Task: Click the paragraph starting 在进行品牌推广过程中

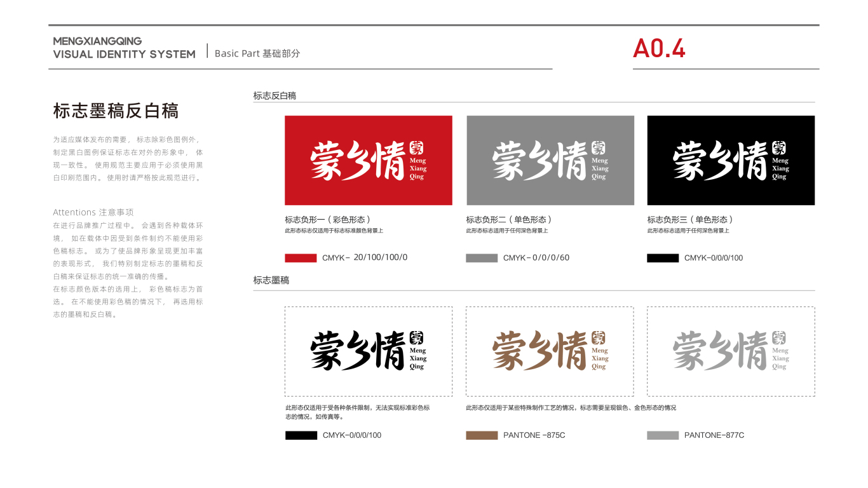Action: pos(128,251)
